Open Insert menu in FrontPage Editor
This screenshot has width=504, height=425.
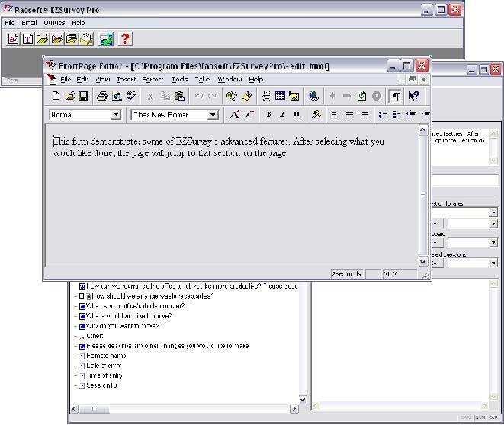[x=126, y=79]
